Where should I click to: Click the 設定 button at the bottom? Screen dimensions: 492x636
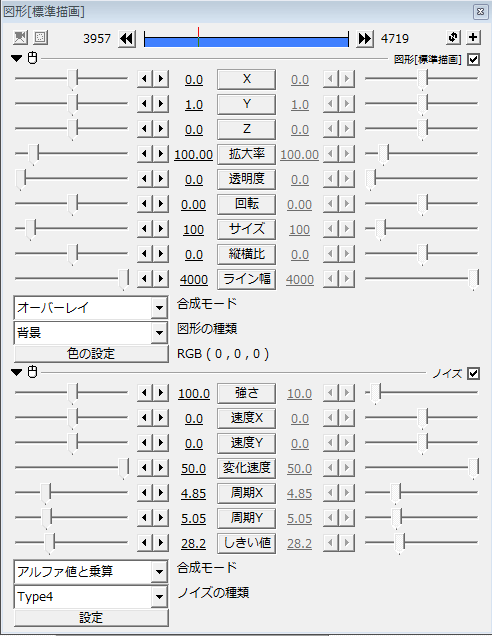(x=91, y=618)
